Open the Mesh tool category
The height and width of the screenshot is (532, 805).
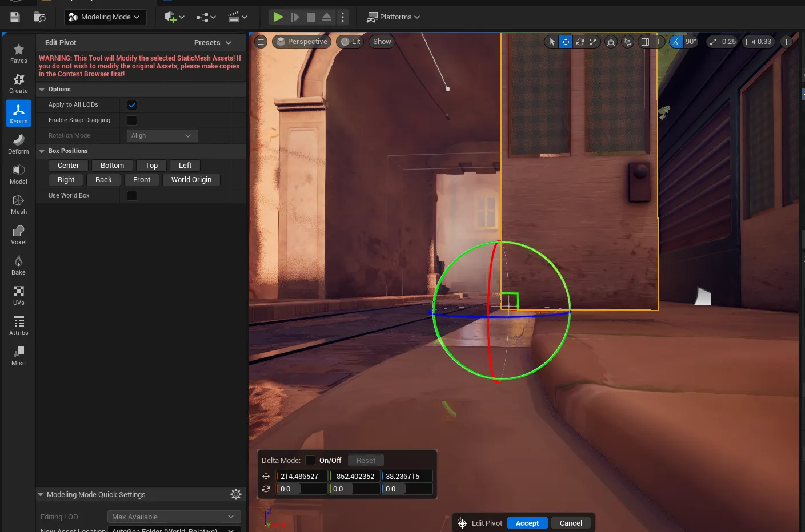[x=18, y=204]
